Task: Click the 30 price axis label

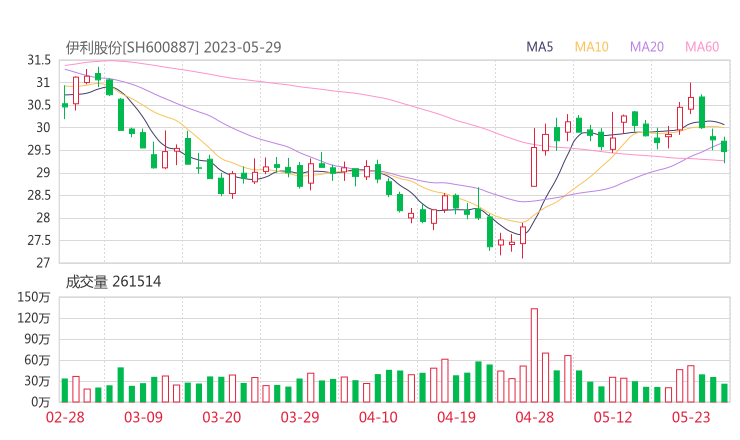Action: (x=43, y=127)
